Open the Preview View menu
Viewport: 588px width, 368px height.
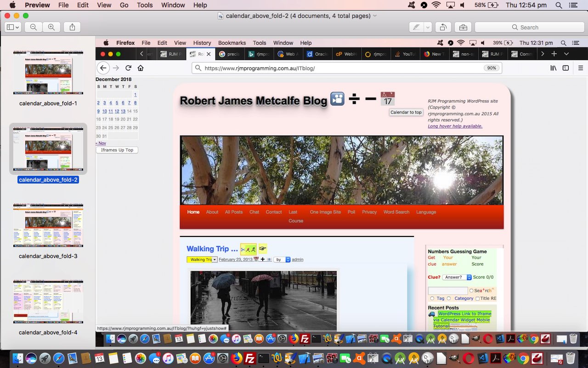click(x=104, y=5)
